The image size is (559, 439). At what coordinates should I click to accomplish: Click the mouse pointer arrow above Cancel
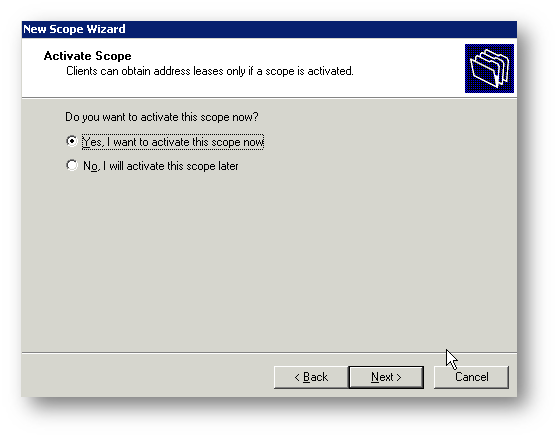451,359
